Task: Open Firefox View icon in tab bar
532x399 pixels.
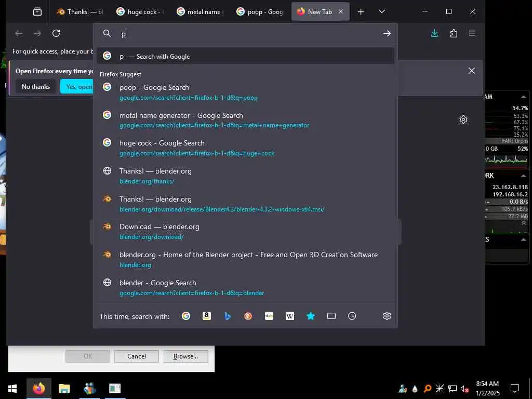Action: [x=37, y=12]
